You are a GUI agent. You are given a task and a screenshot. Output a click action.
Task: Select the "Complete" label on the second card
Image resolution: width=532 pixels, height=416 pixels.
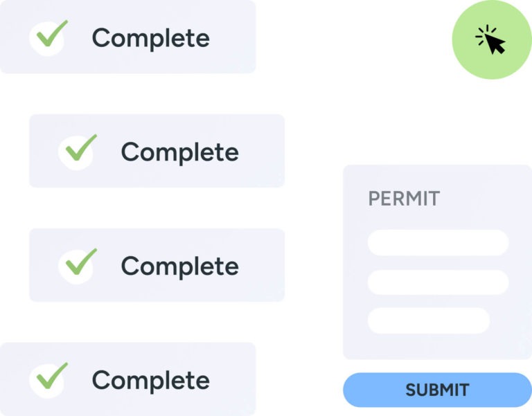[x=179, y=152]
